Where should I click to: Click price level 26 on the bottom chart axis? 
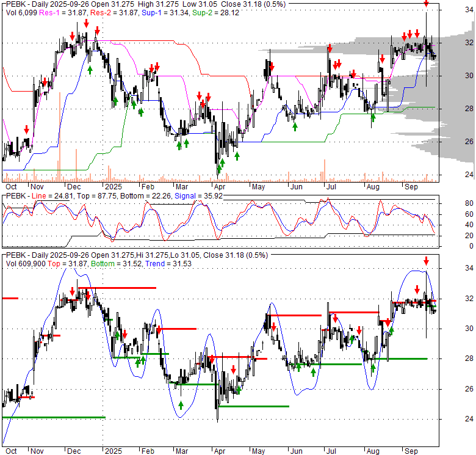[469, 389]
